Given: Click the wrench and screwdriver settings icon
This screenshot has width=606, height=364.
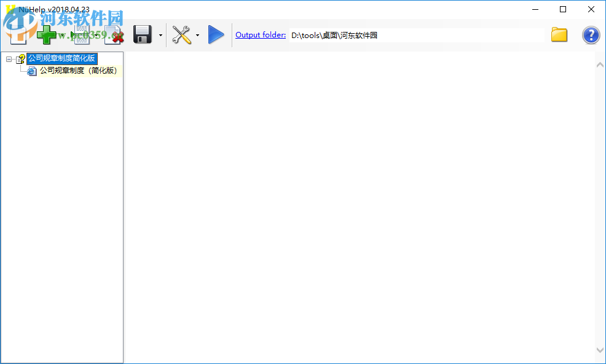Looking at the screenshot, I should [181, 35].
